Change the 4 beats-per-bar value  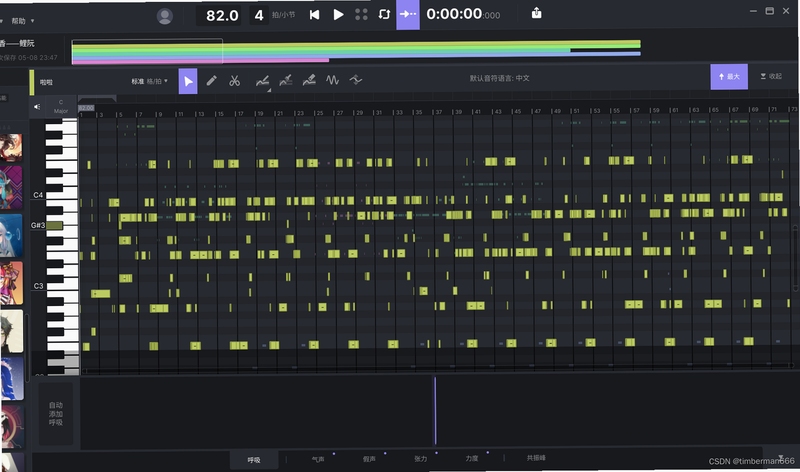coord(259,16)
